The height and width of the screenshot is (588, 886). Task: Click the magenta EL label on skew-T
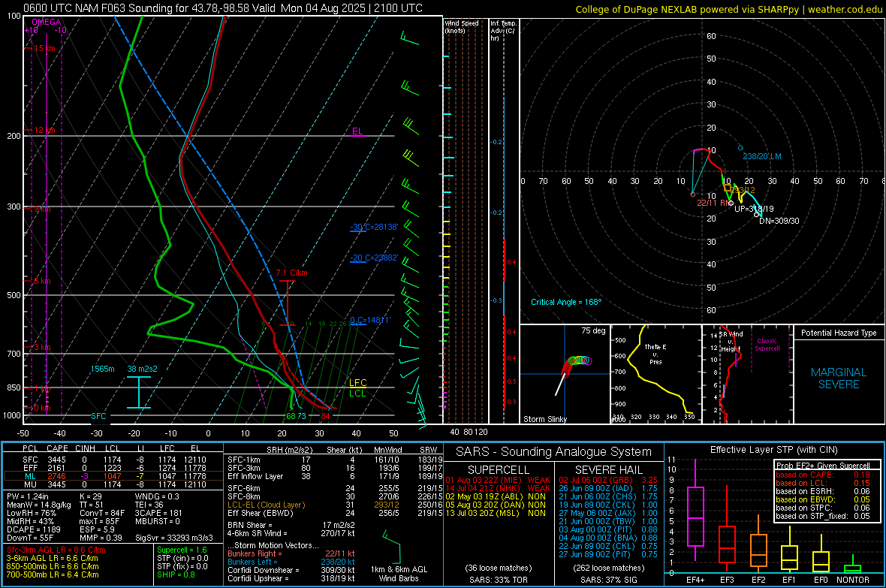tap(357, 131)
